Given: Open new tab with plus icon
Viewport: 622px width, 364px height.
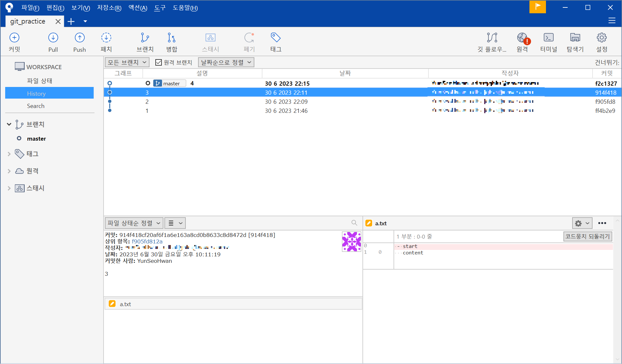Looking at the screenshot, I should pos(71,21).
